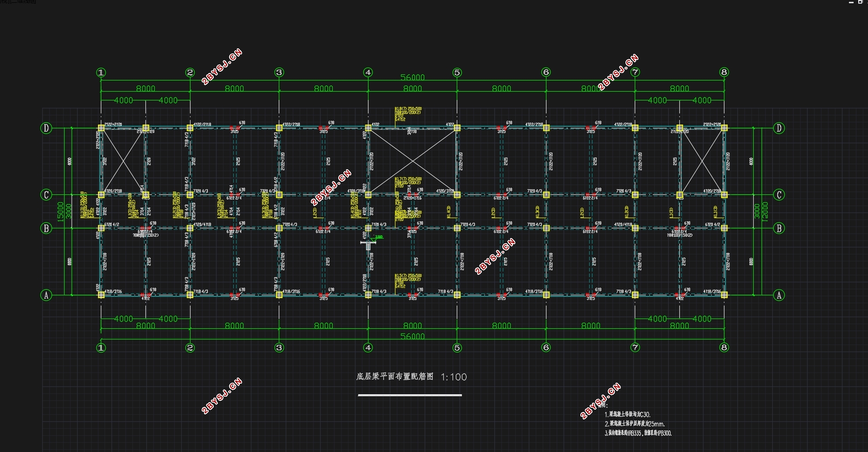The image size is (868, 452).
Task: Click axis bubble C on the left side
Action: coord(46,194)
